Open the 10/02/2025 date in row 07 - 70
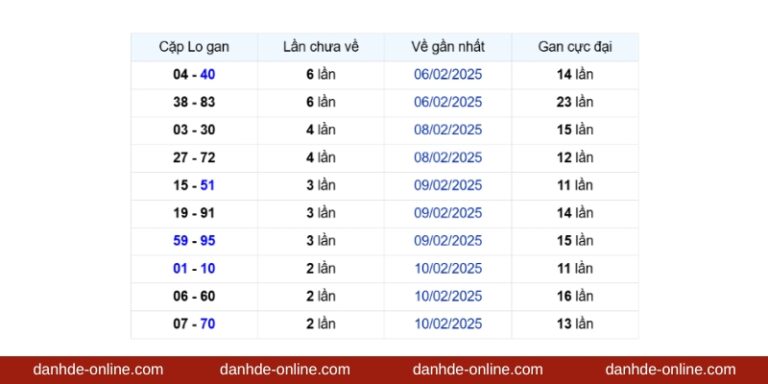The width and height of the screenshot is (768, 384). coord(448,324)
